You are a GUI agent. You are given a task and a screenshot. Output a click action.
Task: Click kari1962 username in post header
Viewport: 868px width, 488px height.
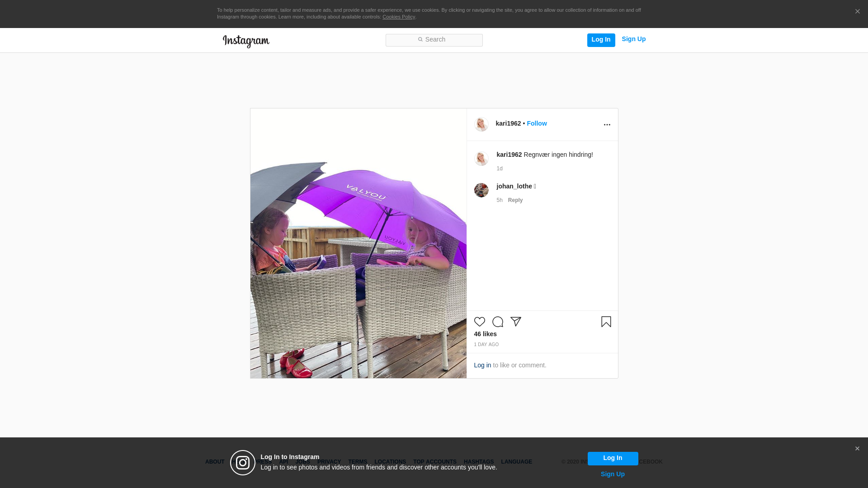coord(508,123)
